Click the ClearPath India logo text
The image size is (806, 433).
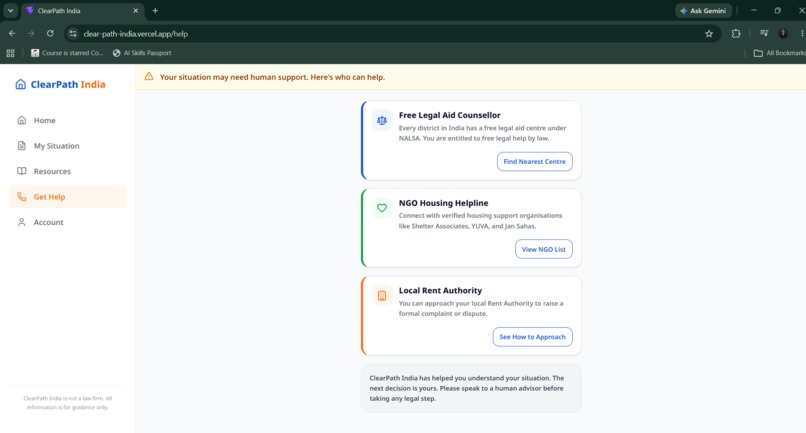click(68, 84)
